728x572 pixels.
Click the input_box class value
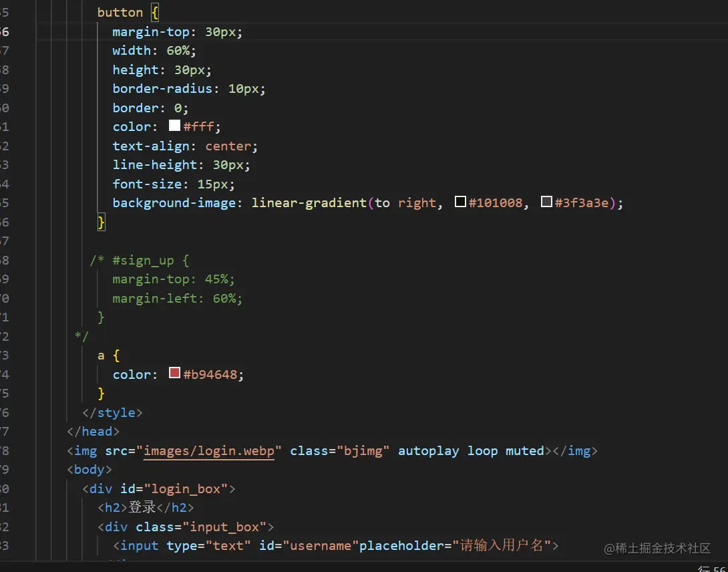coord(224,527)
